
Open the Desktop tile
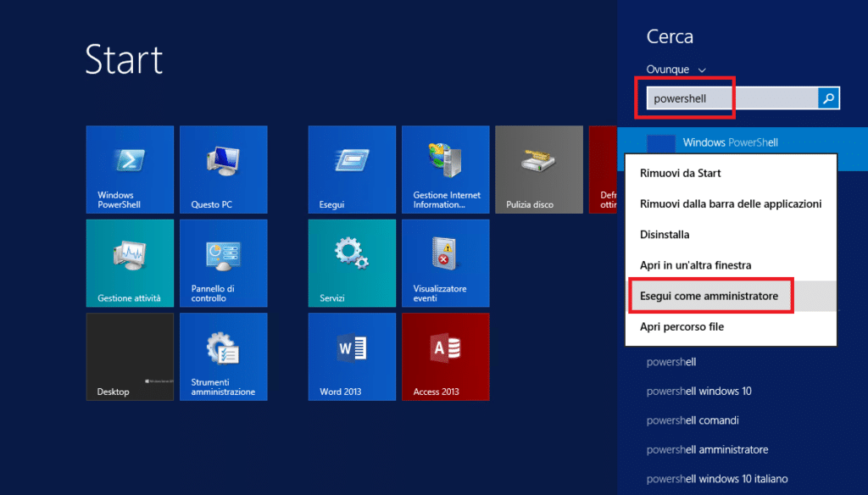130,357
